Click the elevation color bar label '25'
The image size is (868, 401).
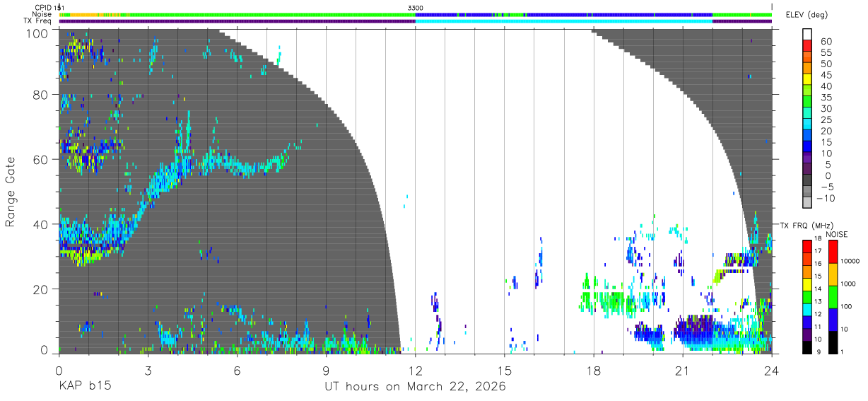pos(826,120)
